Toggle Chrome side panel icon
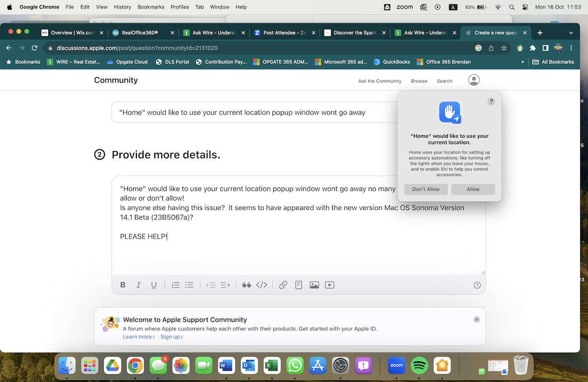The width and height of the screenshot is (588, 382). click(545, 48)
